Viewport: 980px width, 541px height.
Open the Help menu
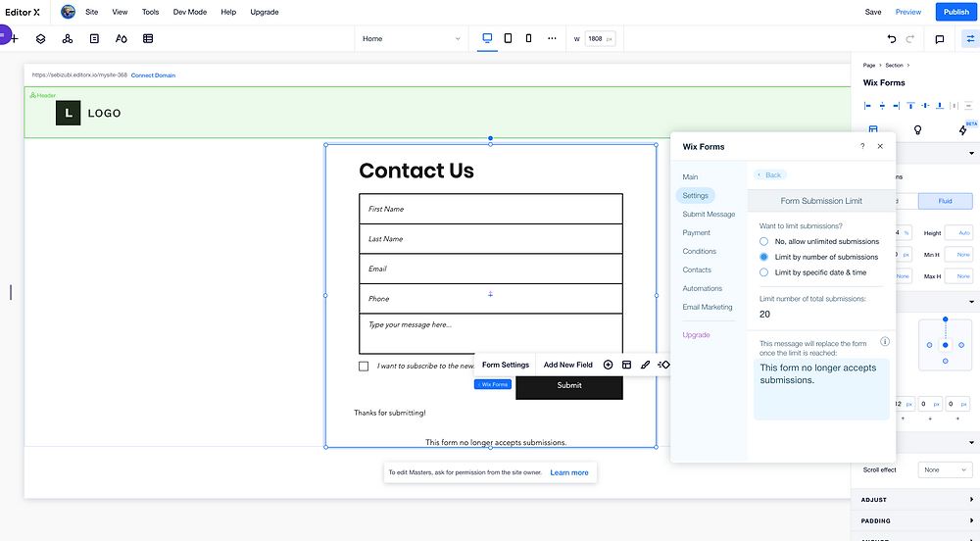pos(228,12)
